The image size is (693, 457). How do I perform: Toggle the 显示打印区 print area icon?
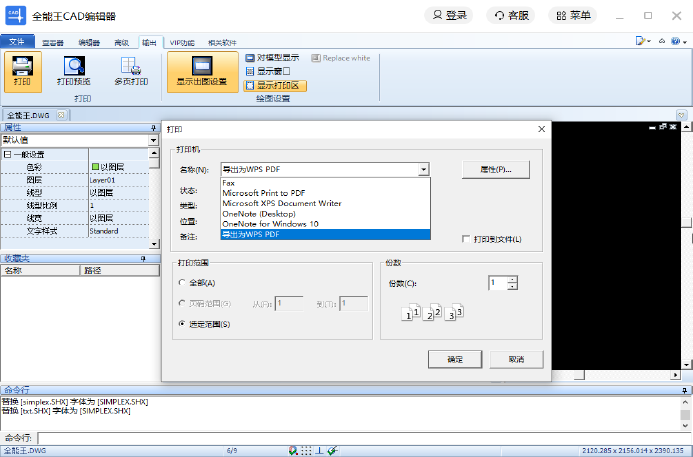(250, 86)
